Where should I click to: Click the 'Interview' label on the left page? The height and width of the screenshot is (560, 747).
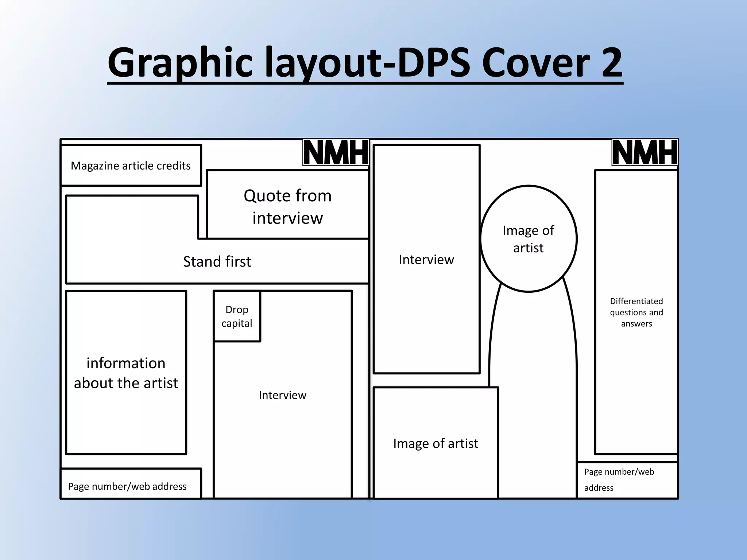pos(283,395)
